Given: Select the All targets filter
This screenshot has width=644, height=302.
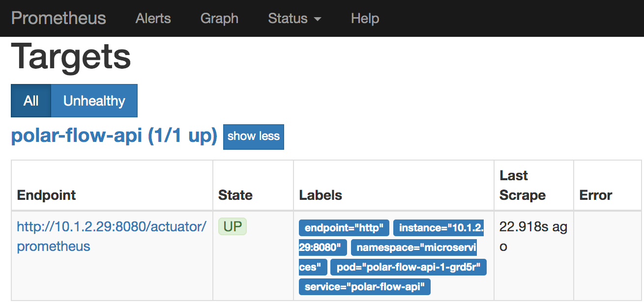Looking at the screenshot, I should point(31,101).
